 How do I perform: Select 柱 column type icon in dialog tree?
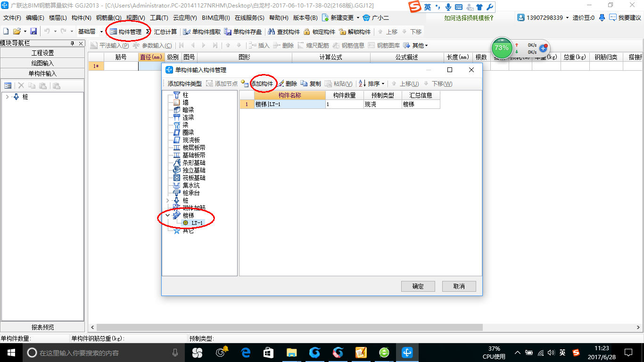tap(177, 95)
